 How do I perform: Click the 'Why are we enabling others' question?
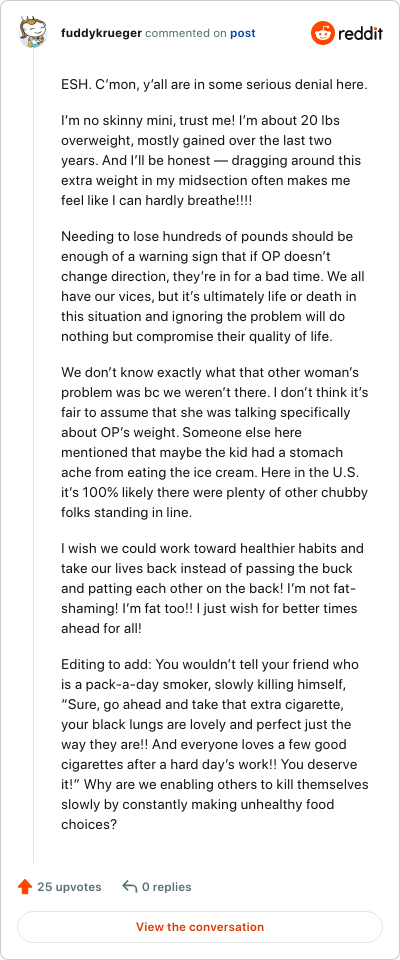214,804
